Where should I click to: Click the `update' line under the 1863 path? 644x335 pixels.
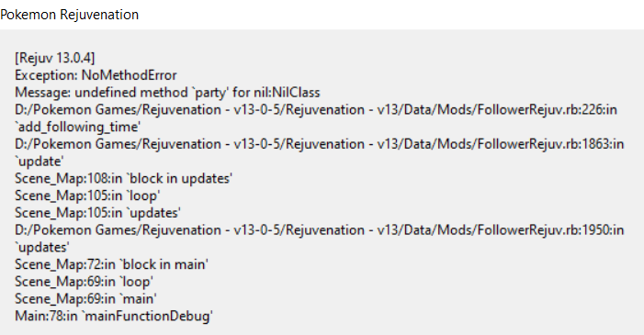[39, 162]
